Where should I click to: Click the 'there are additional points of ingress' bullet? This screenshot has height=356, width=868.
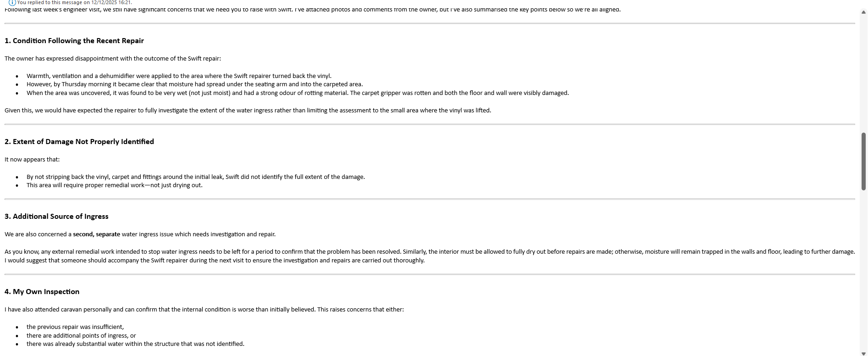pos(81,336)
